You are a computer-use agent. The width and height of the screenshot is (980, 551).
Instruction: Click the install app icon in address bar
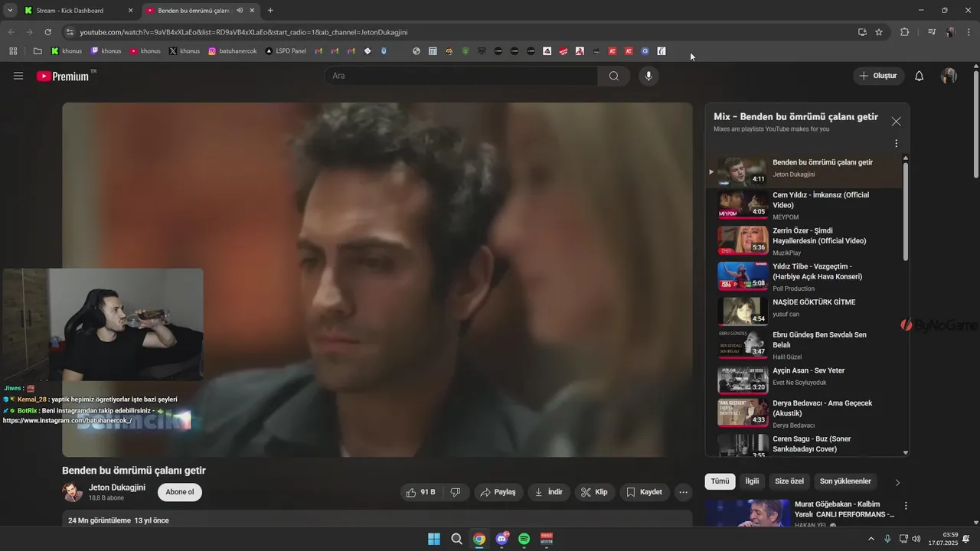[x=862, y=32]
